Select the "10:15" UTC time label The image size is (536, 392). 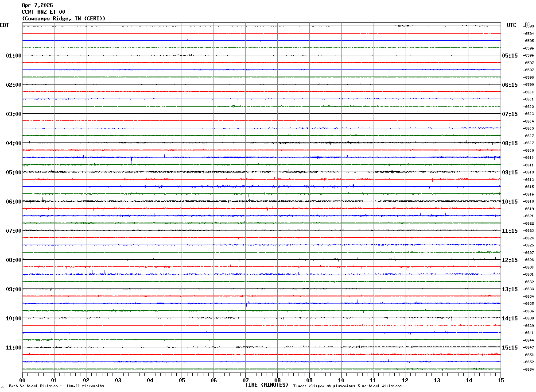point(510,202)
